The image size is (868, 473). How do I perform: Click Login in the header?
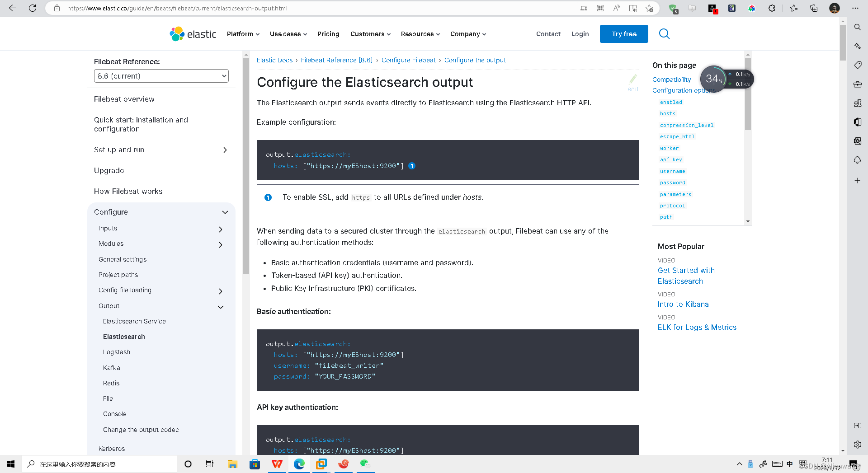(580, 34)
